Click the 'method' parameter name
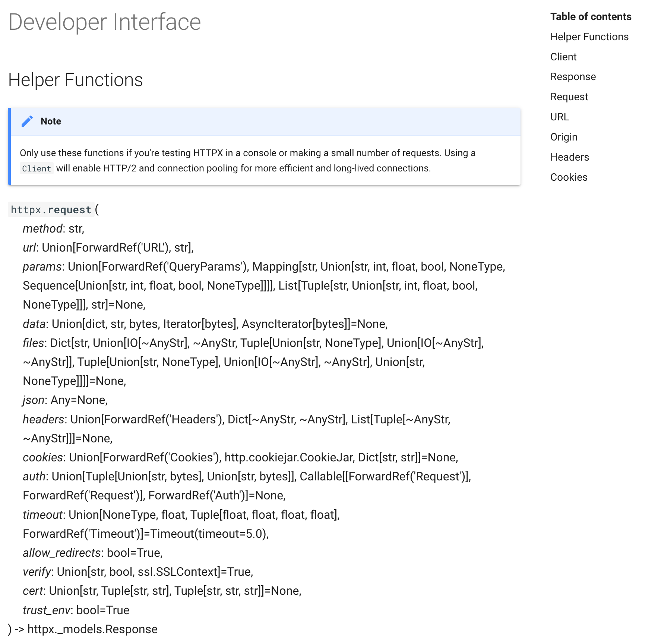Image resolution: width=658 pixels, height=644 pixels. (42, 228)
